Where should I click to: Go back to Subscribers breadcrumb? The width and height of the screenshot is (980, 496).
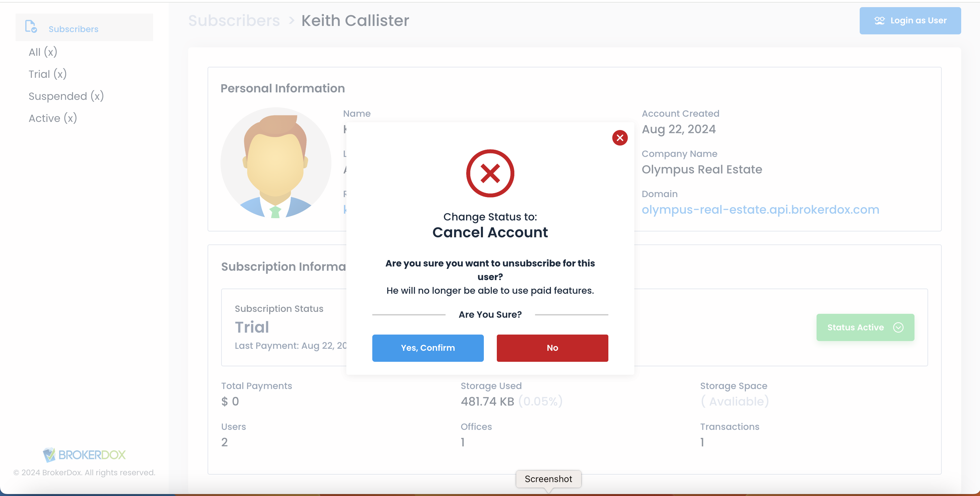pyautogui.click(x=234, y=20)
